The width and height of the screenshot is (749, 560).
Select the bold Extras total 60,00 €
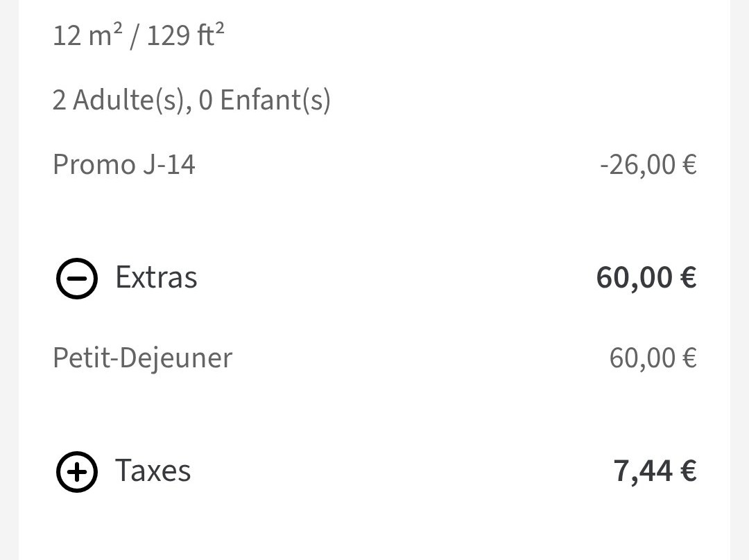tap(646, 277)
